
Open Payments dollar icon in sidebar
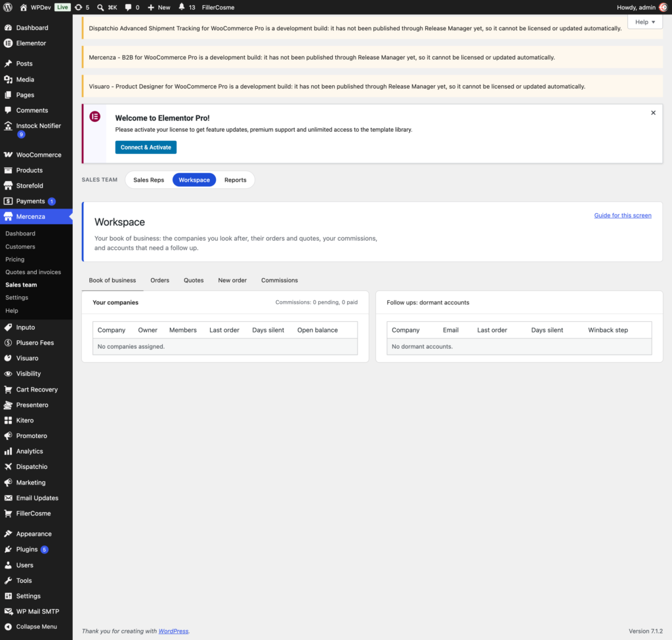point(8,201)
